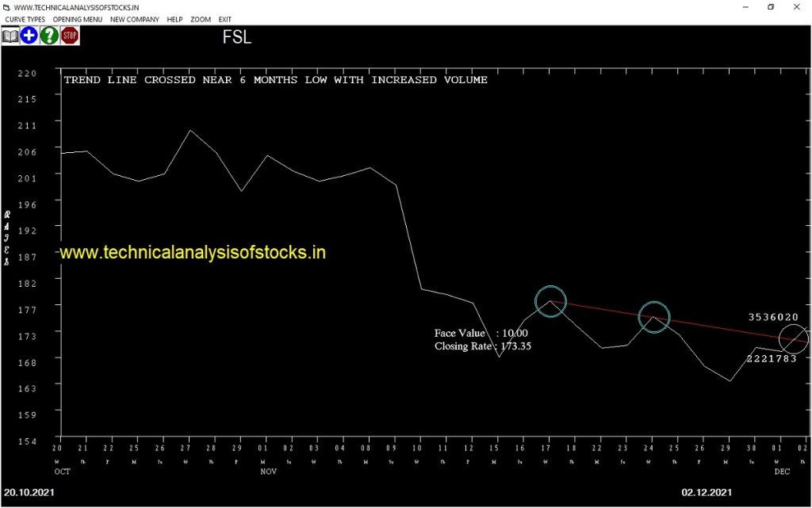Viewport: 812px width, 508px height.
Task: Click the Closing Rate 173.35 text
Action: (482, 346)
